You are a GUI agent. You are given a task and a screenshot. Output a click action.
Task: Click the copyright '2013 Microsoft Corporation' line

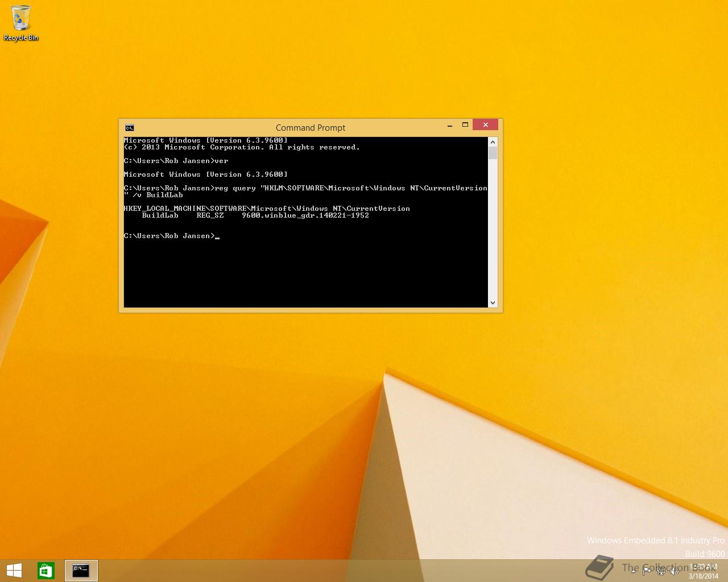pyautogui.click(x=242, y=147)
